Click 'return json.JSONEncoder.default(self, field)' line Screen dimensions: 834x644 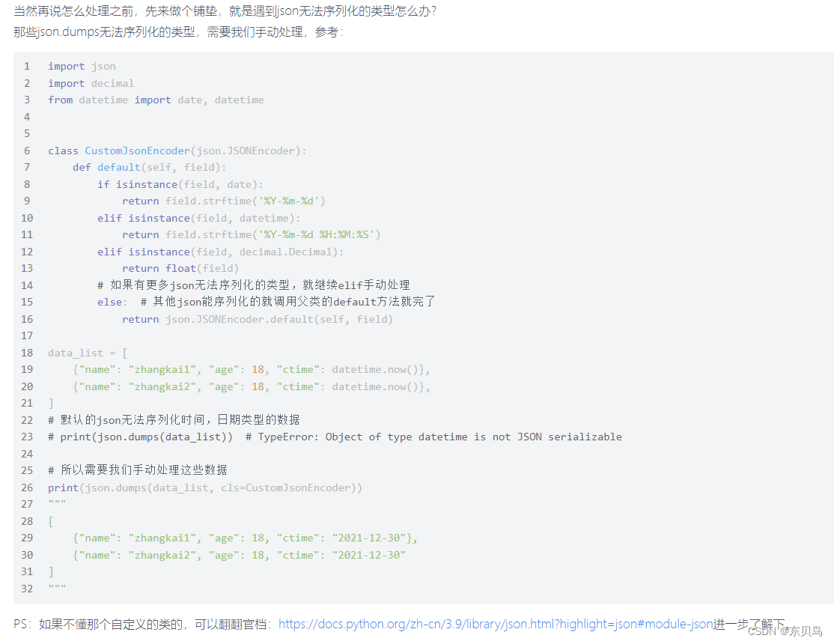(258, 319)
